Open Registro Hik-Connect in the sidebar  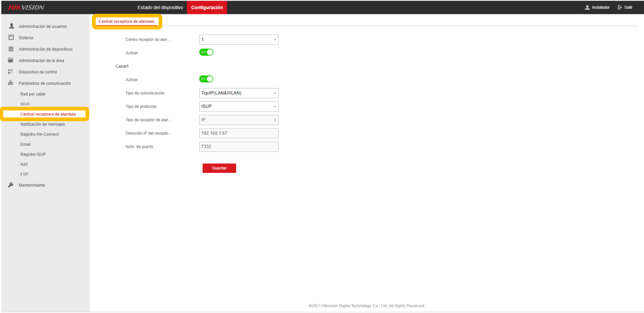39,134
